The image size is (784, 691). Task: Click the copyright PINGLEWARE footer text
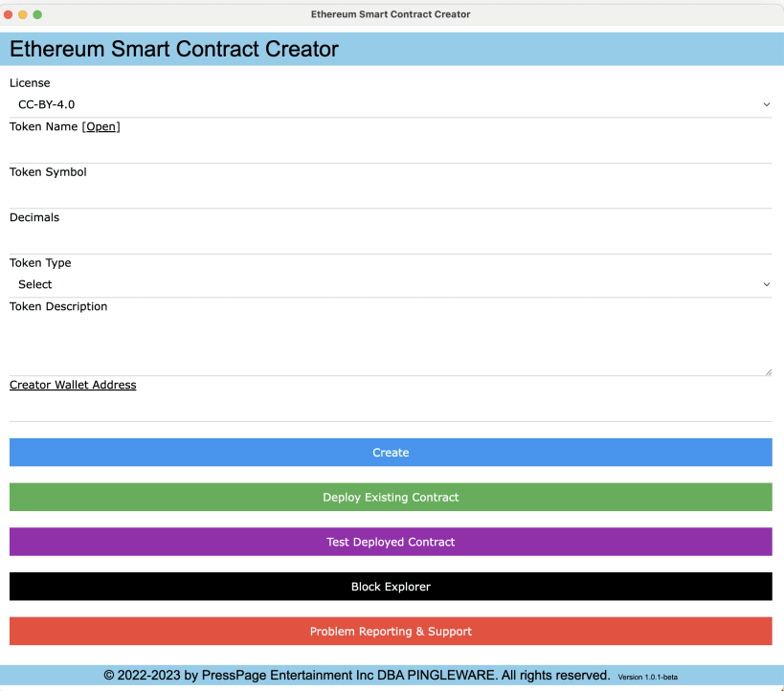tap(357, 676)
